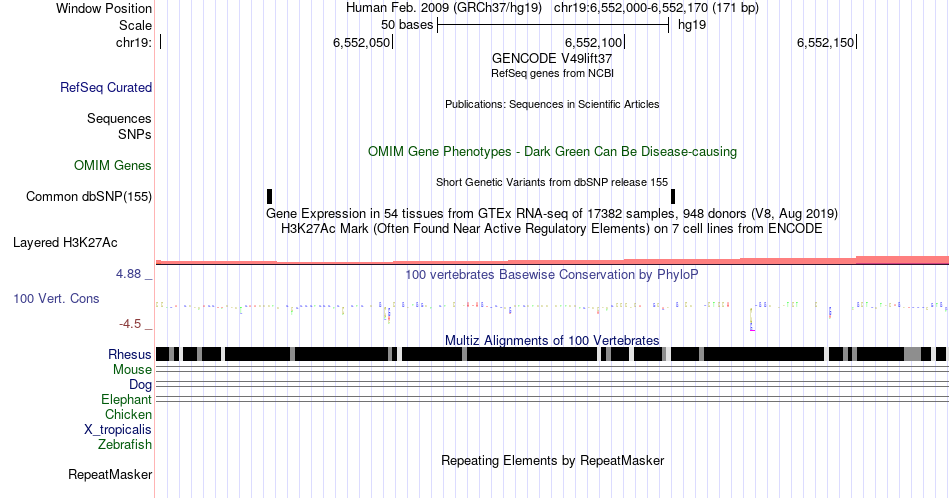Click the magenta negative PhyloP conservation spike

pos(752,319)
